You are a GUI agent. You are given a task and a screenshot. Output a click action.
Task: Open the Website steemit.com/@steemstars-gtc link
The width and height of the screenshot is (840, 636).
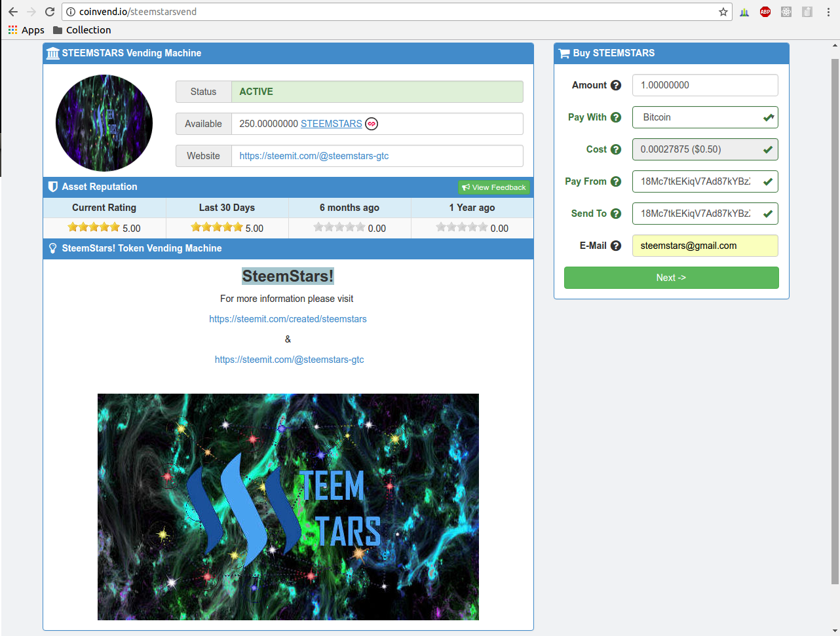314,156
